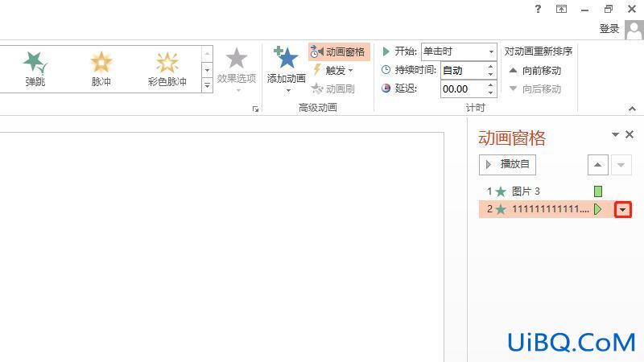The height and width of the screenshot is (362, 644).
Task: Decrease the 持续时间 duration value
Action: pyautogui.click(x=491, y=75)
